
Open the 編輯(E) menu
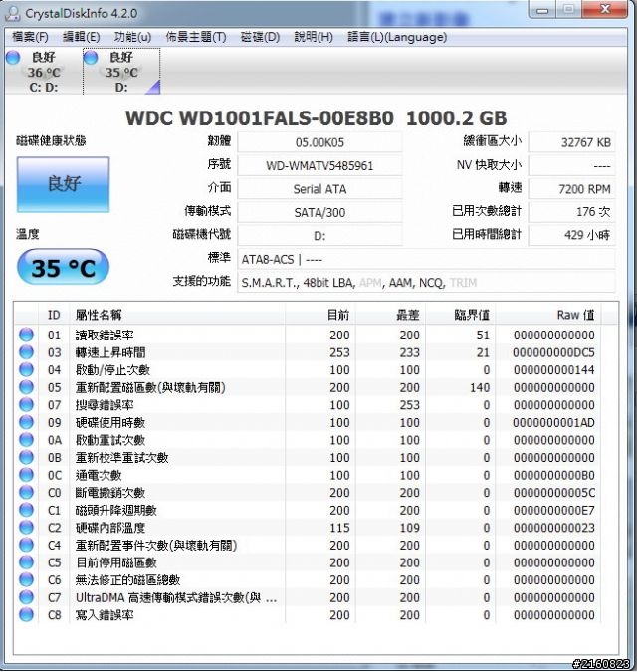(81, 37)
